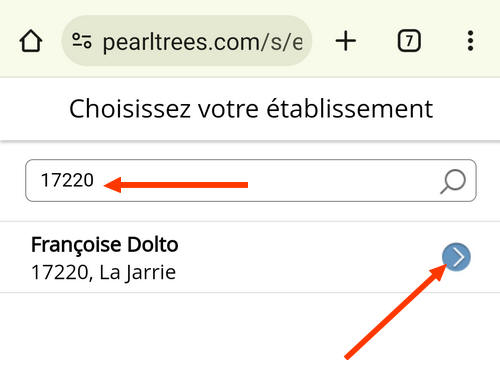
Task: Click the diagonal red arrow below the chevron
Action: (x=395, y=312)
